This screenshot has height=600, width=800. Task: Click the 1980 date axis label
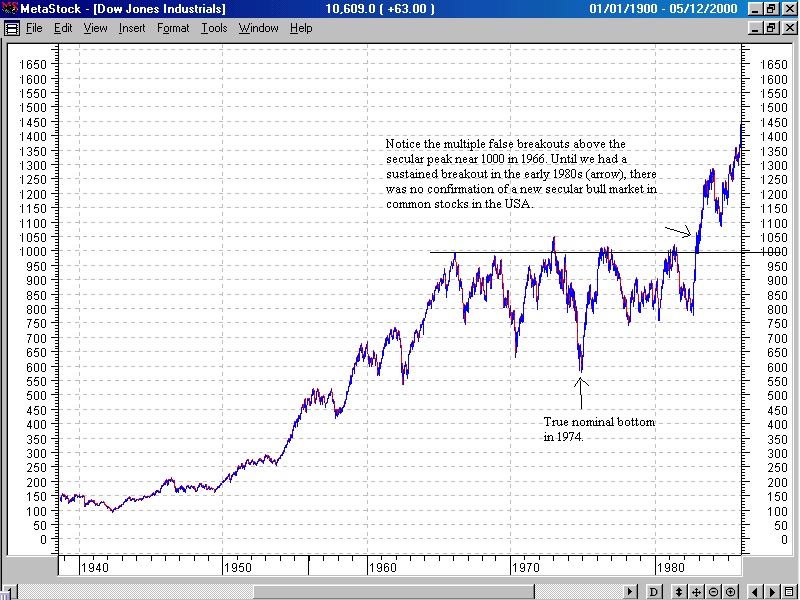pos(671,567)
